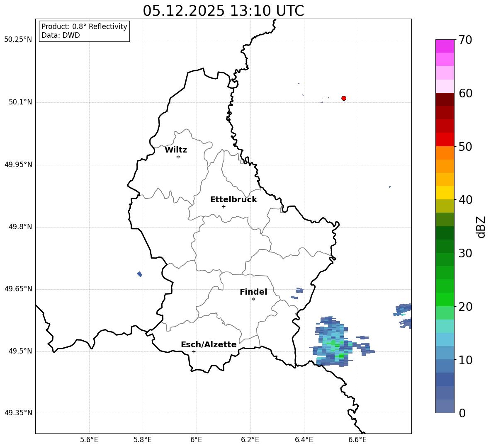
Task: Click the 49.35°N latitude label
Action: pos(18,413)
